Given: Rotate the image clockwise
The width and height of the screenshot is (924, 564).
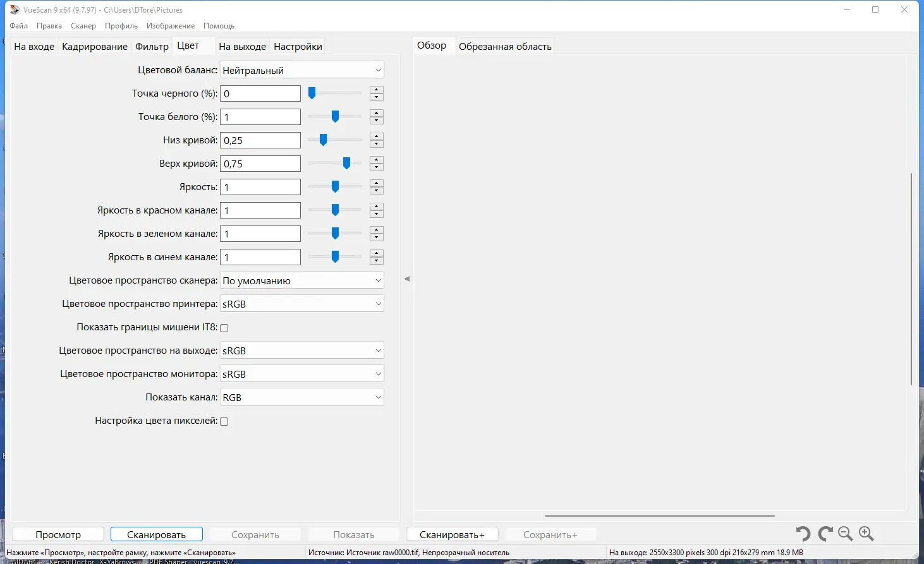Looking at the screenshot, I should point(825,534).
